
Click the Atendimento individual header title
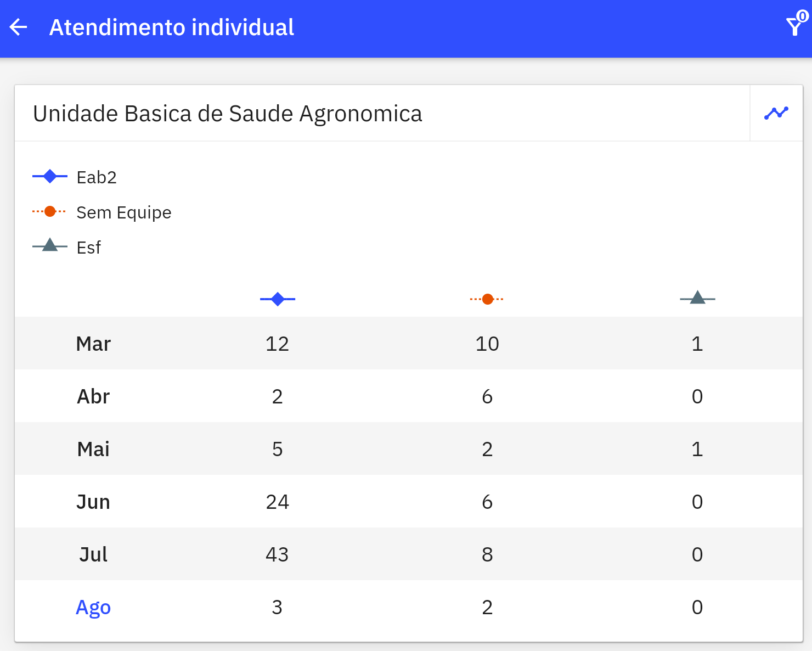pyautogui.click(x=172, y=27)
